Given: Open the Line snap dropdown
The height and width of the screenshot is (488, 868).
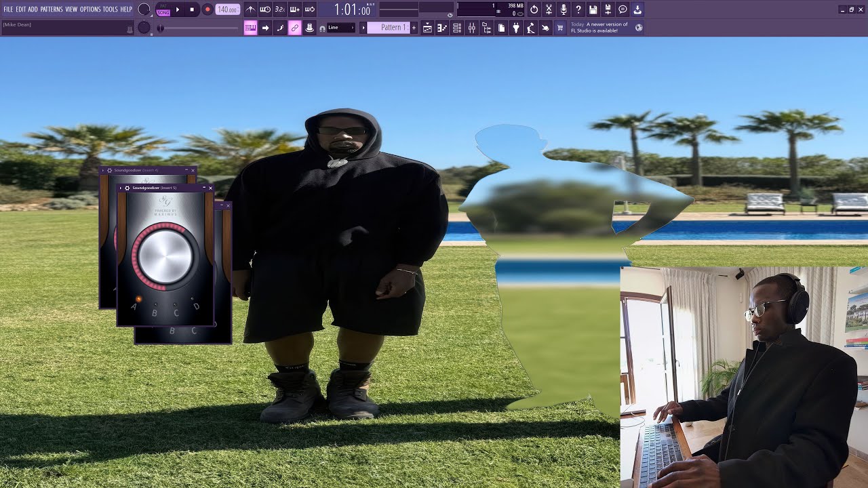Looking at the screenshot, I should click(x=341, y=28).
